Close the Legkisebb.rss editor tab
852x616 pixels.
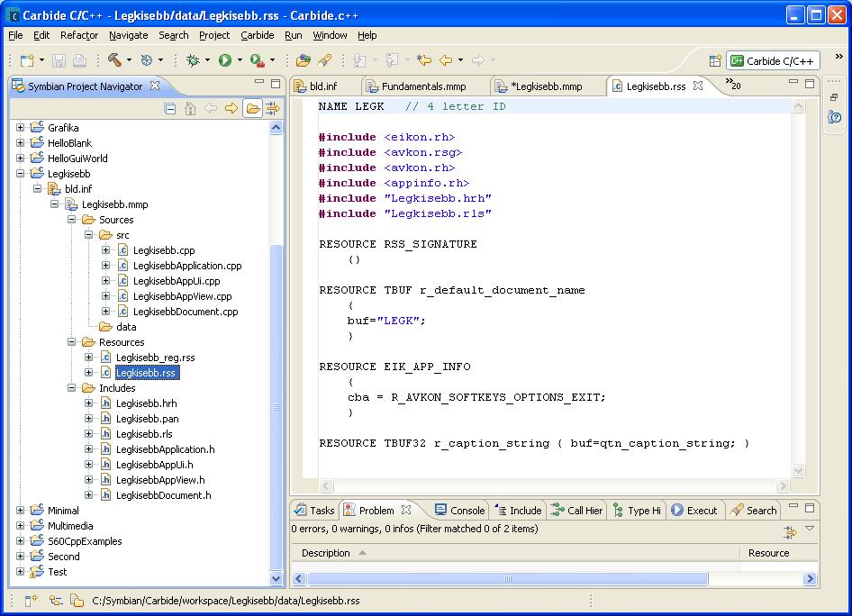coord(698,86)
